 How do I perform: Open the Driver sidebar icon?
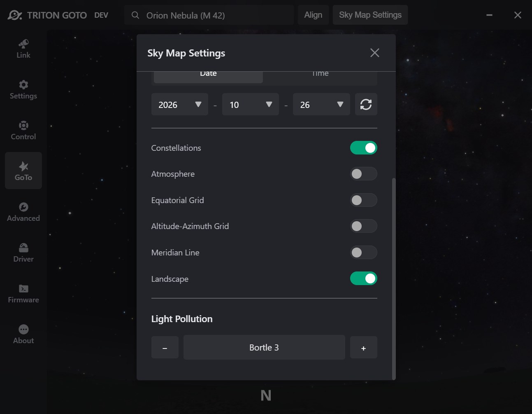tap(23, 253)
